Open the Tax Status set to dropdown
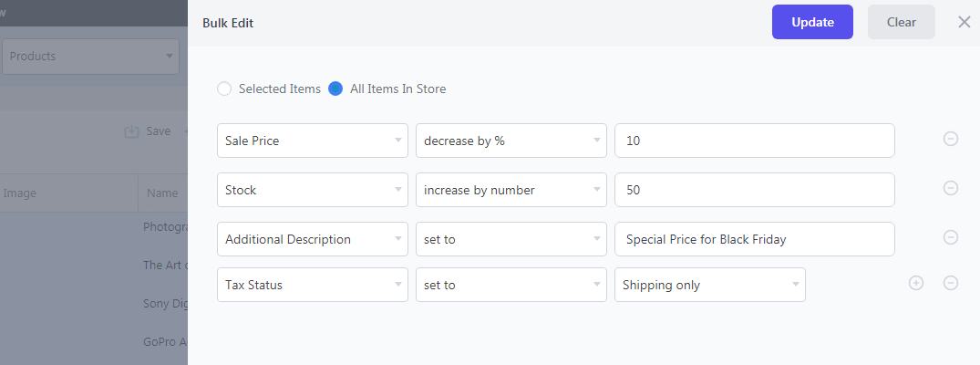 (511, 285)
